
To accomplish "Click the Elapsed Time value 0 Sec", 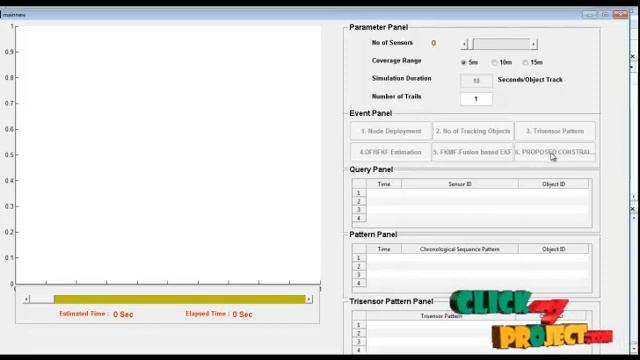I will click(242, 314).
